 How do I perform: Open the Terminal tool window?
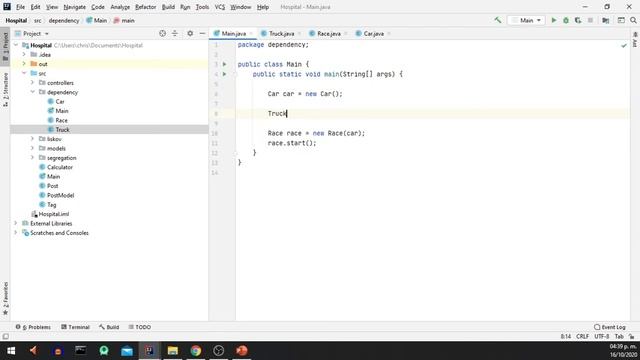(75, 327)
